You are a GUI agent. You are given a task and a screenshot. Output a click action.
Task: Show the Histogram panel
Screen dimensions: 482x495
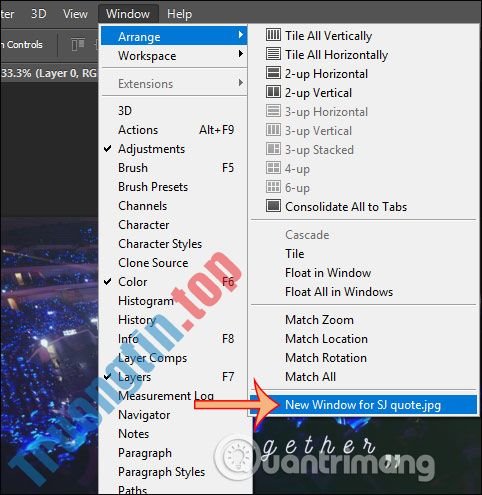tap(146, 301)
